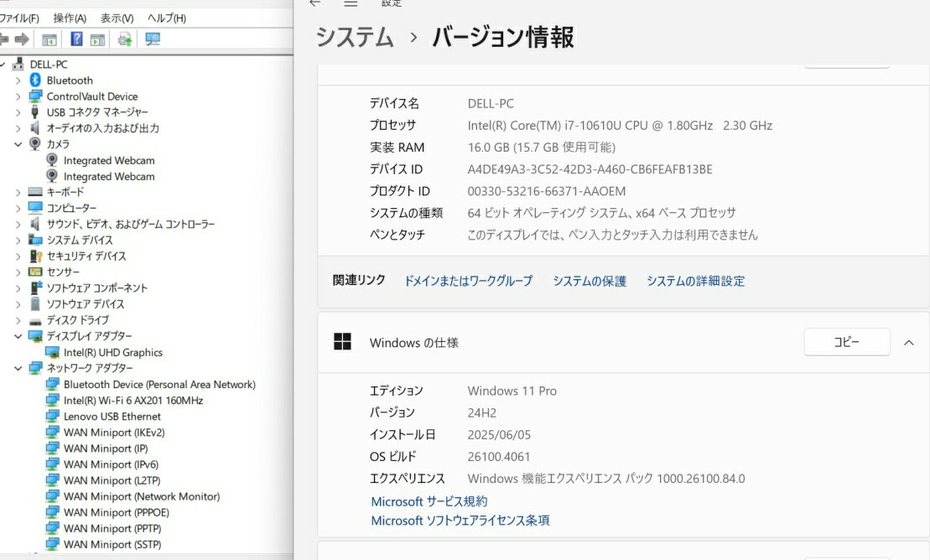The image size is (930, 560).
Task: Click the Update driver toolbar icon
Action: pyautogui.click(x=125, y=39)
